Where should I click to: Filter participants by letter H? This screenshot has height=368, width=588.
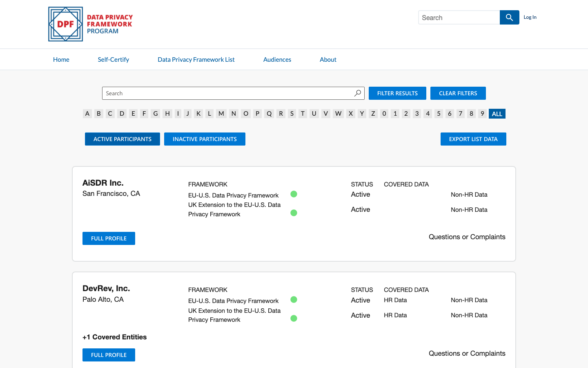(167, 114)
